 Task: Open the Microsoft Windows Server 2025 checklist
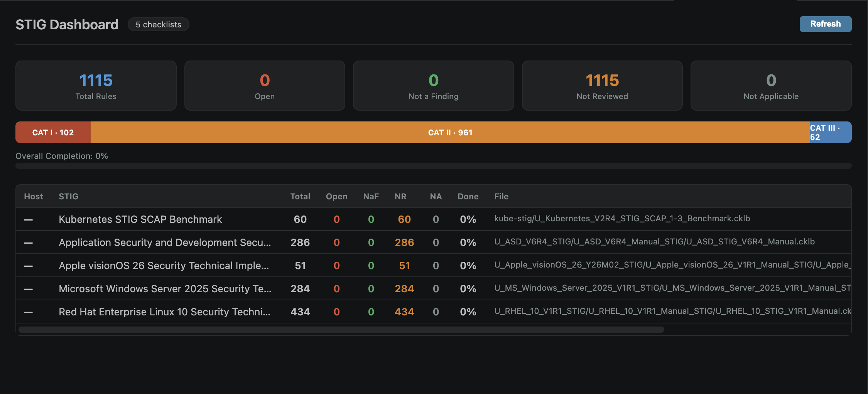pos(165,288)
